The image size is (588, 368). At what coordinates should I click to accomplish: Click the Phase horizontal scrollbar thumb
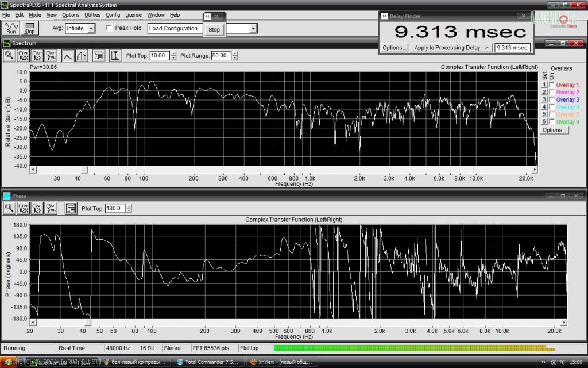tap(88, 323)
